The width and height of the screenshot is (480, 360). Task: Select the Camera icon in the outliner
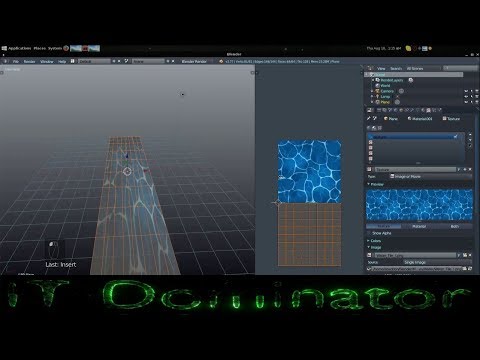tap(378, 91)
